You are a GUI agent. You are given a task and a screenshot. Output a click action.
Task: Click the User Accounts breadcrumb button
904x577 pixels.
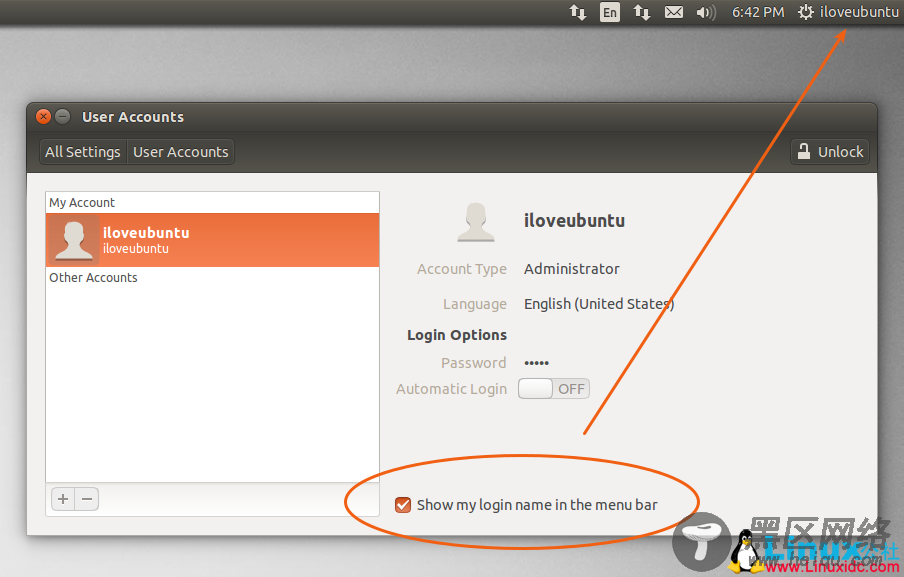180,152
